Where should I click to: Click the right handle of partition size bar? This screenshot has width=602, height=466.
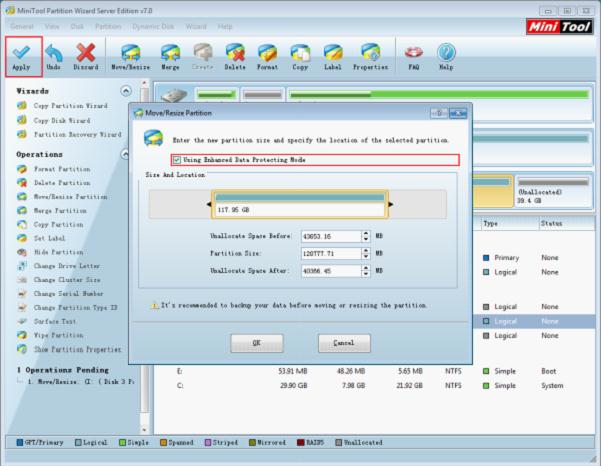point(390,204)
